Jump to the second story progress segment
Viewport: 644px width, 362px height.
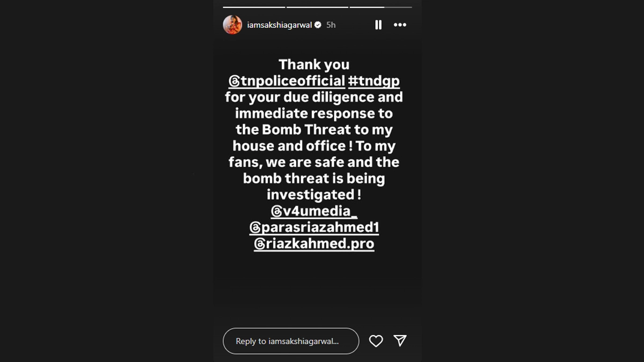tap(317, 7)
